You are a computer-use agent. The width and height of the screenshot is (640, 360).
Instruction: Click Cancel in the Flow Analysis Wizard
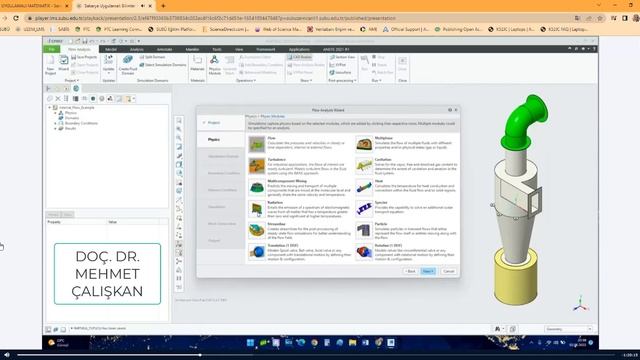click(x=449, y=271)
